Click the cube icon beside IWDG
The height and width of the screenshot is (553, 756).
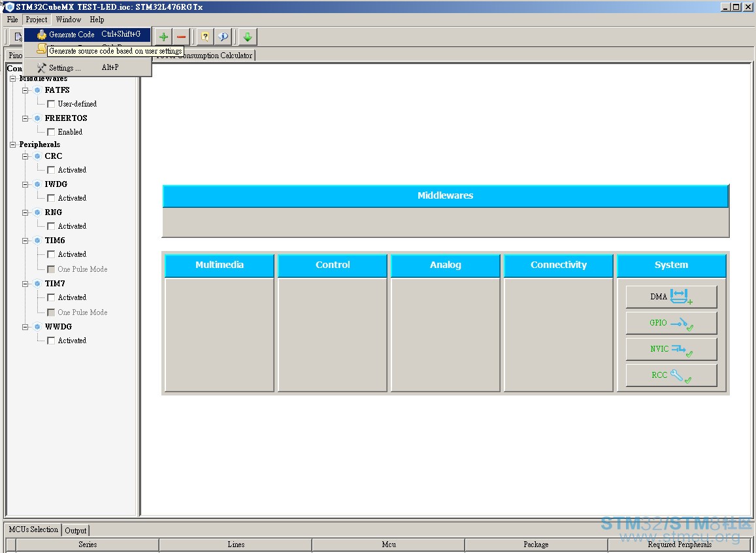37,184
